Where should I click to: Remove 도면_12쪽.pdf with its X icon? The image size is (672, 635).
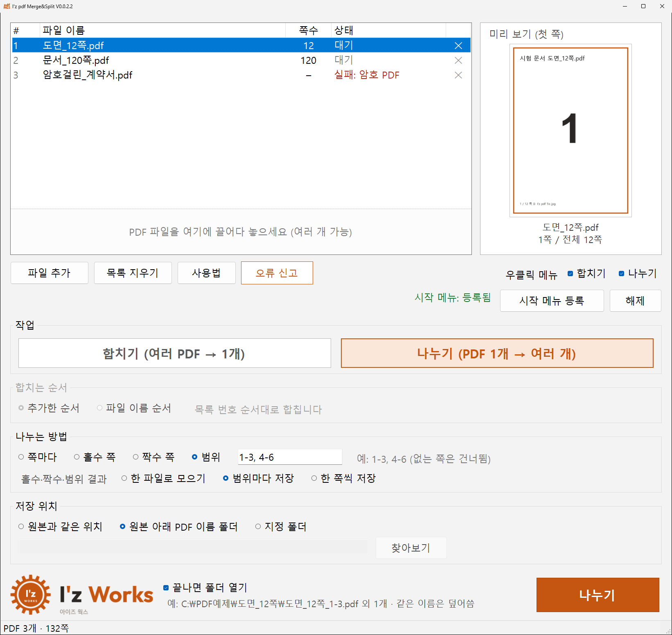pos(458,45)
